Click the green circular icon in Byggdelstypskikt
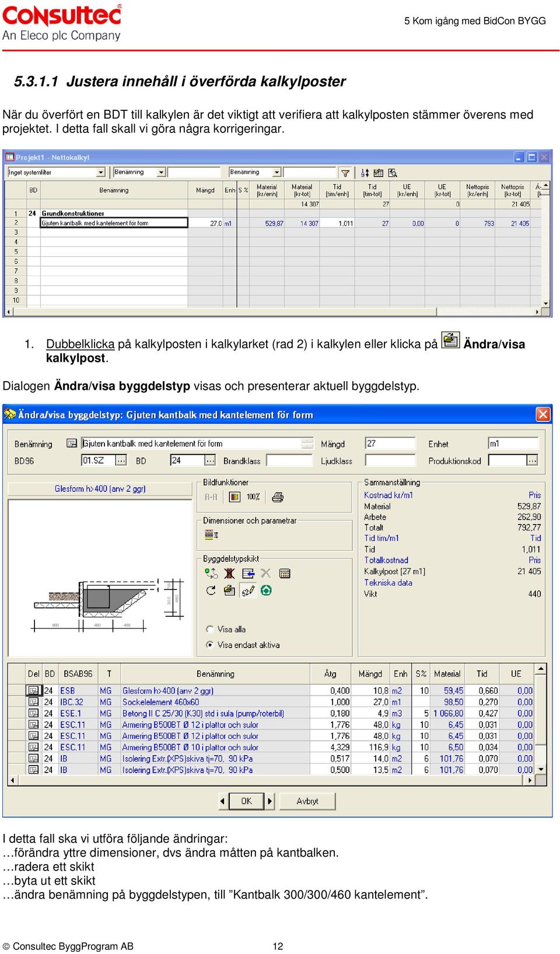 coord(266,590)
